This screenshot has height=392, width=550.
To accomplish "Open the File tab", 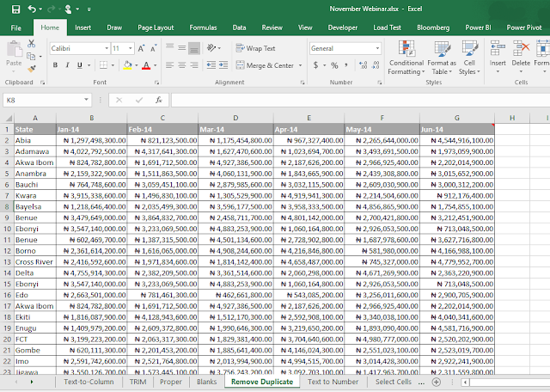I will coord(16,28).
